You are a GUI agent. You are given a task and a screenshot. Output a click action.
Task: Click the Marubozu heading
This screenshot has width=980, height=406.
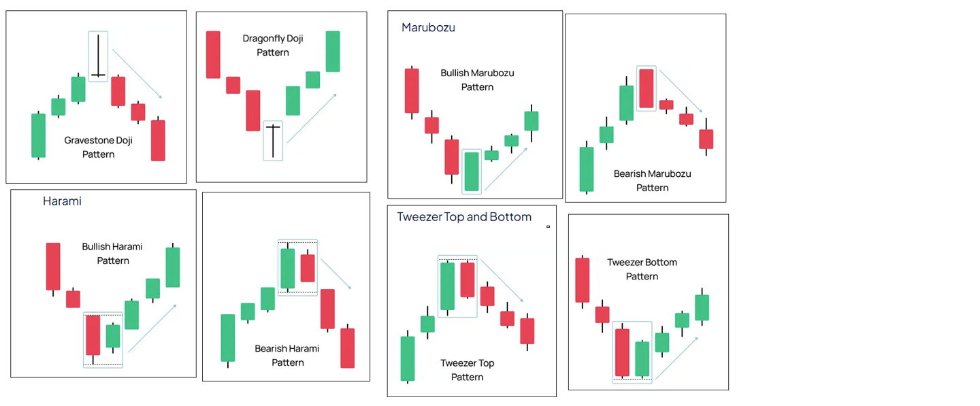pos(428,28)
